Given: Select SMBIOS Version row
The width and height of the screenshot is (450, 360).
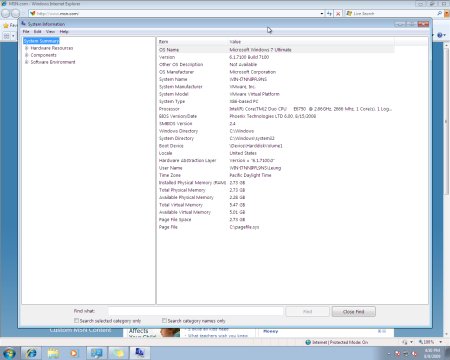Looking at the screenshot, I should 276,123.
